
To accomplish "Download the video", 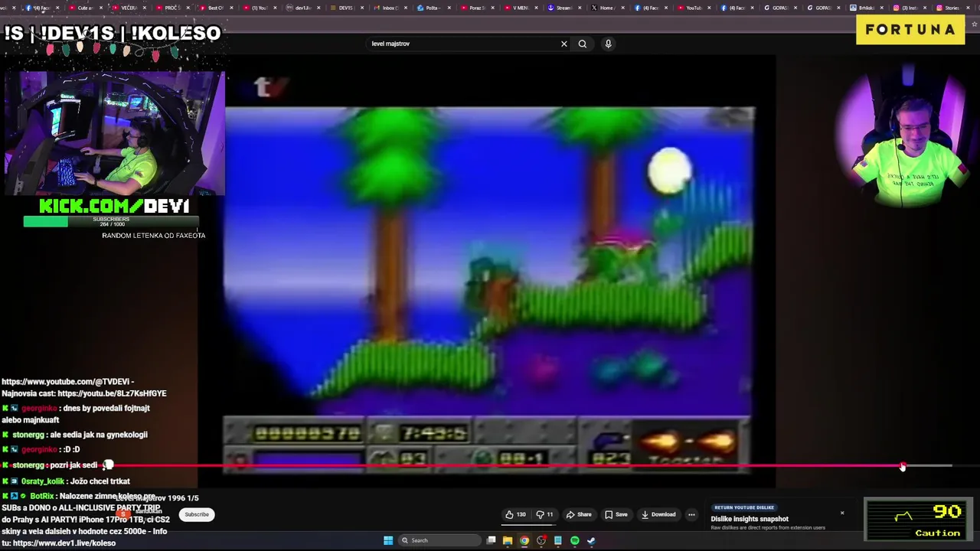I will 658,514.
